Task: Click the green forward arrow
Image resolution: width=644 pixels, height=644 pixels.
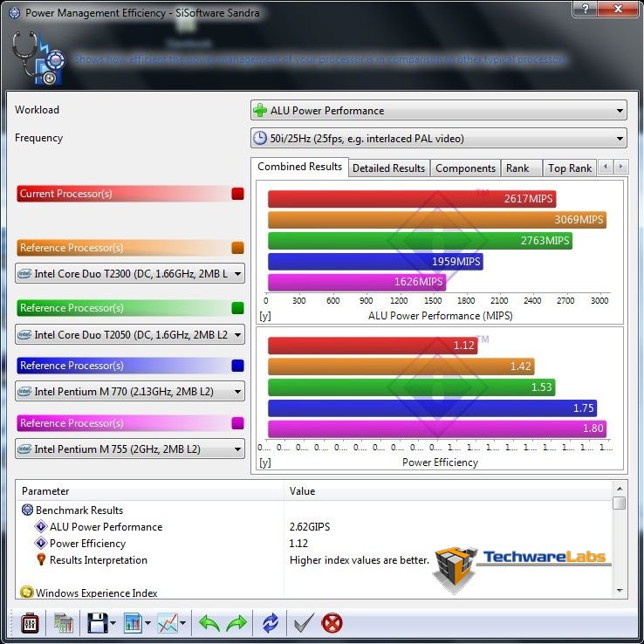Action: click(x=236, y=623)
